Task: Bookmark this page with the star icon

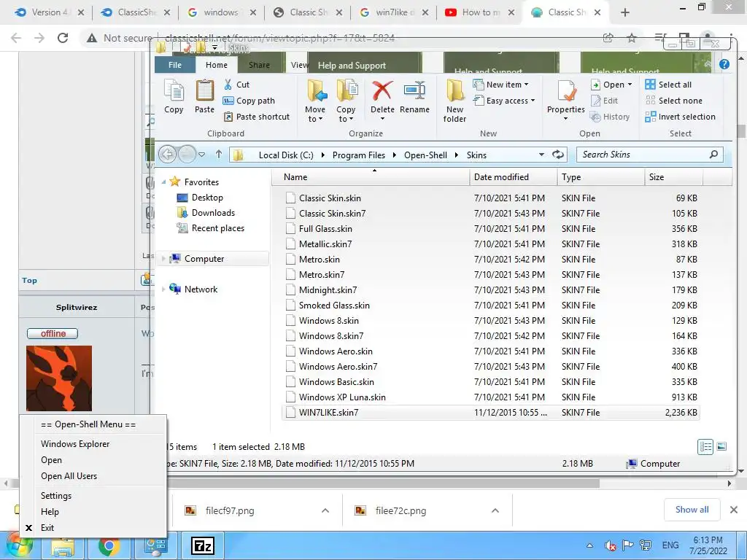Action: [x=632, y=38]
